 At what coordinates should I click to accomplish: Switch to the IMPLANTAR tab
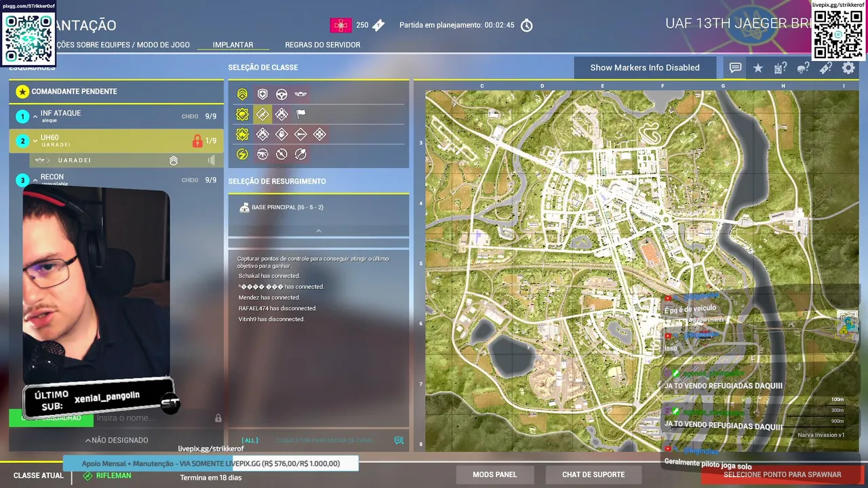233,45
